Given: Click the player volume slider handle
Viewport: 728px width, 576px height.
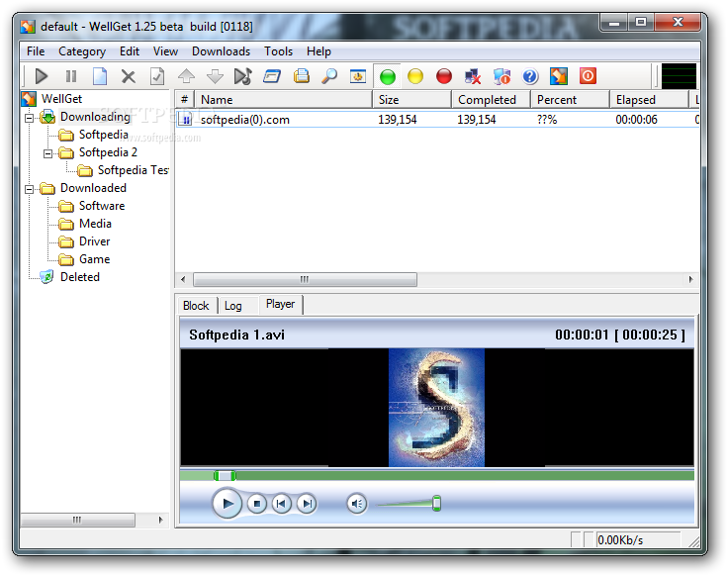Looking at the screenshot, I should click(x=436, y=503).
